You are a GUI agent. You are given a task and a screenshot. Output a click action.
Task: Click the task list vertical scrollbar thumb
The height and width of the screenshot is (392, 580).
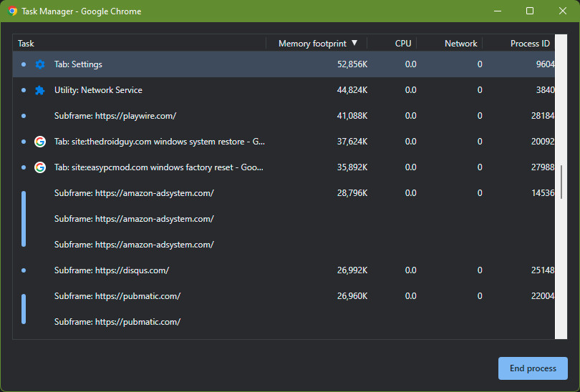[x=561, y=182]
